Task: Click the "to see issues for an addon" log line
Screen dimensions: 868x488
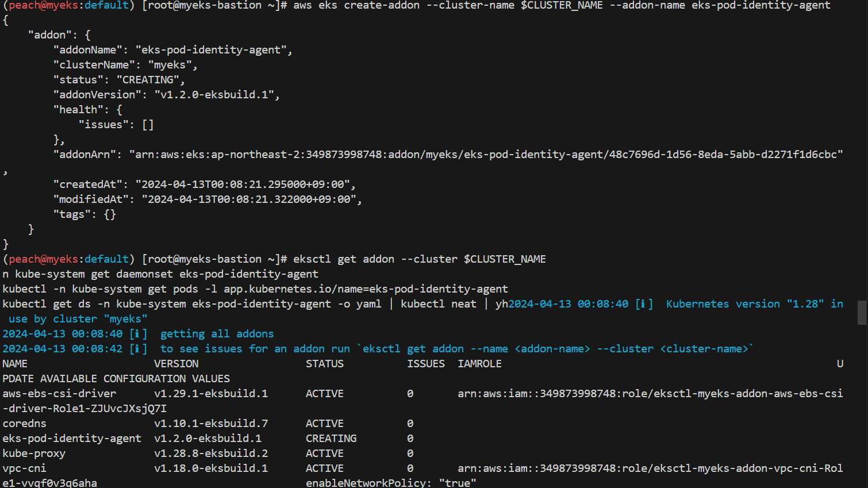Action: [457, 349]
